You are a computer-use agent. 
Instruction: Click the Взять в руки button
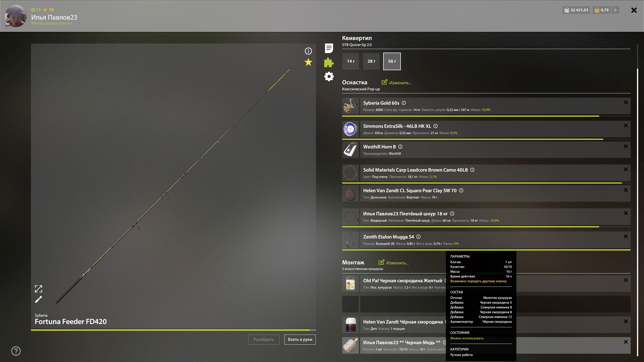(300, 339)
